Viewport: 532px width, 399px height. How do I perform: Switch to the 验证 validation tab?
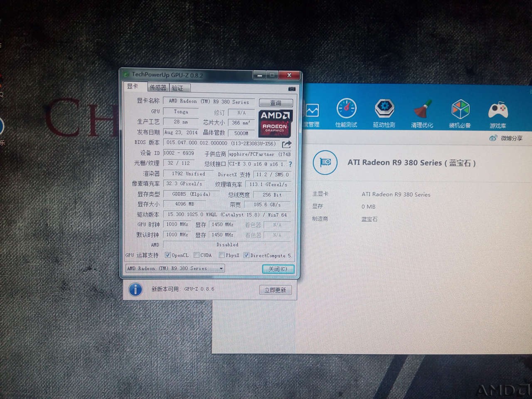click(x=180, y=88)
